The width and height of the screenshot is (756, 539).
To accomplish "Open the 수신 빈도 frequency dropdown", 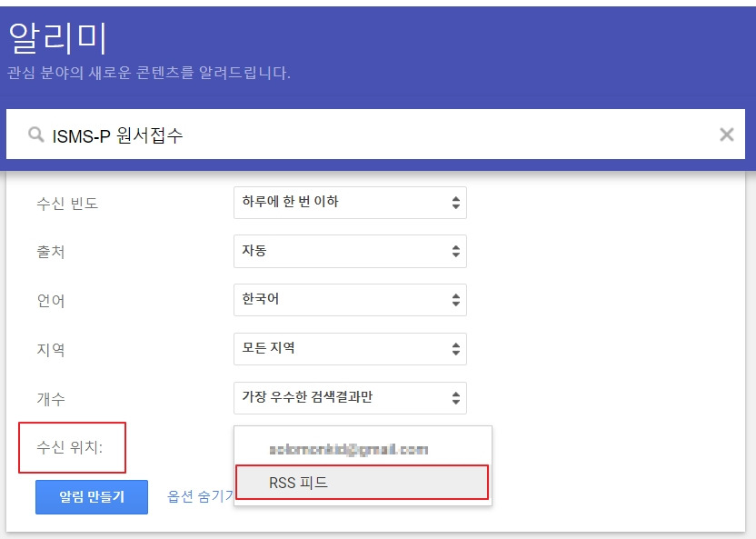I will coord(350,202).
